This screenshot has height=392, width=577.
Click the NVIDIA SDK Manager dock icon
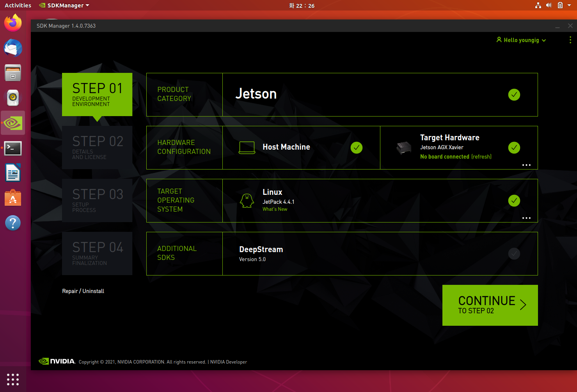pyautogui.click(x=13, y=123)
